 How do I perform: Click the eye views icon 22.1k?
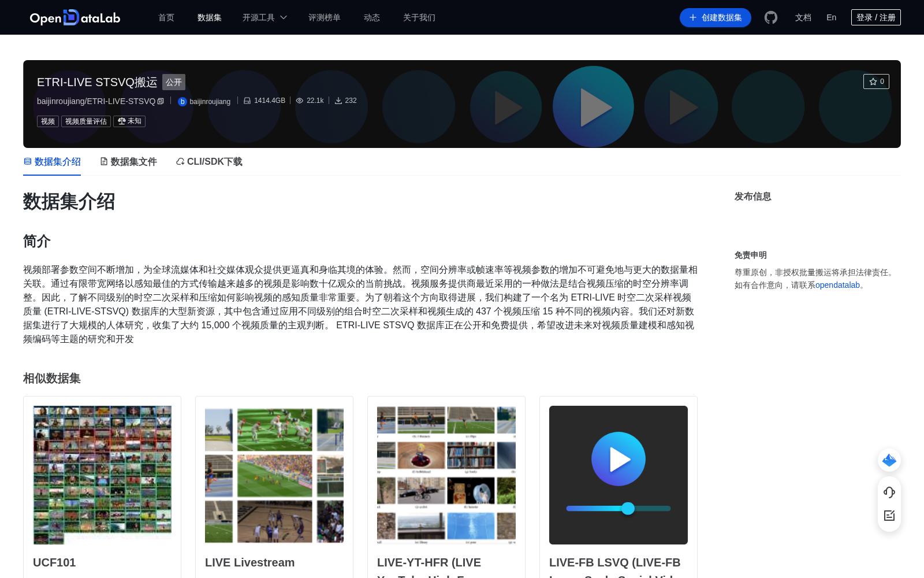300,101
